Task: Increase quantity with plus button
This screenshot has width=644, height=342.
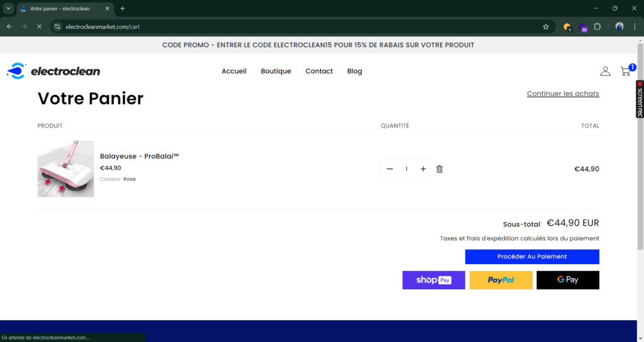Action: coord(423,168)
